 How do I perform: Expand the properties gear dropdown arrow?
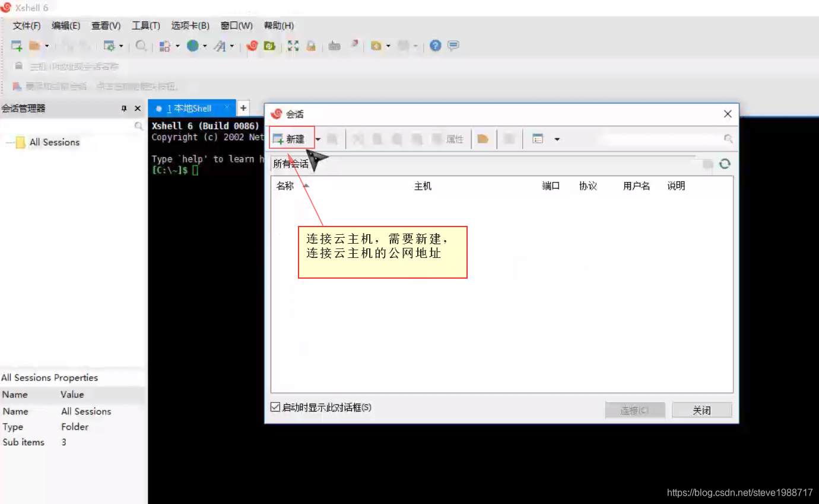[x=121, y=46]
